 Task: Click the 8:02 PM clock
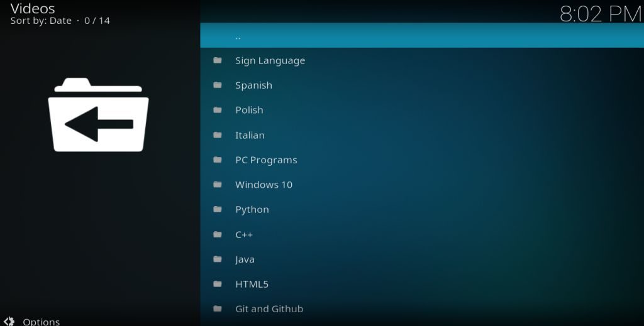pos(601,14)
